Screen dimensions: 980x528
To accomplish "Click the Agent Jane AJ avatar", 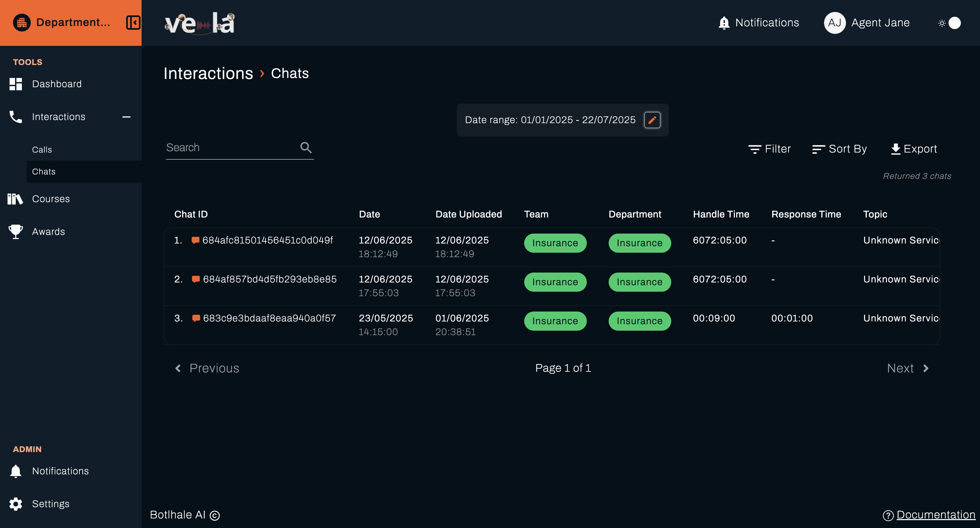I will pos(834,23).
